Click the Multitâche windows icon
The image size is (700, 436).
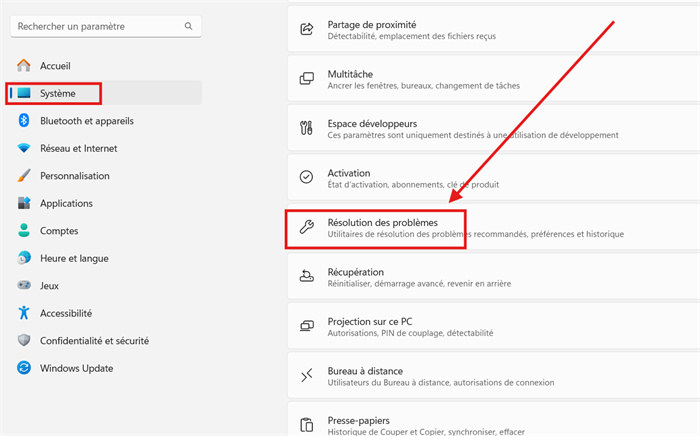[x=307, y=79]
